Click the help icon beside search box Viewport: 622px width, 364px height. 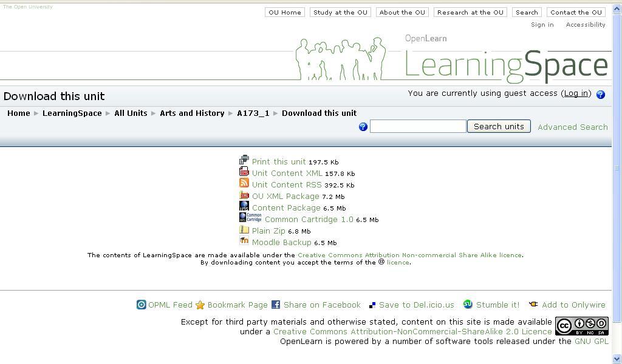click(x=363, y=127)
